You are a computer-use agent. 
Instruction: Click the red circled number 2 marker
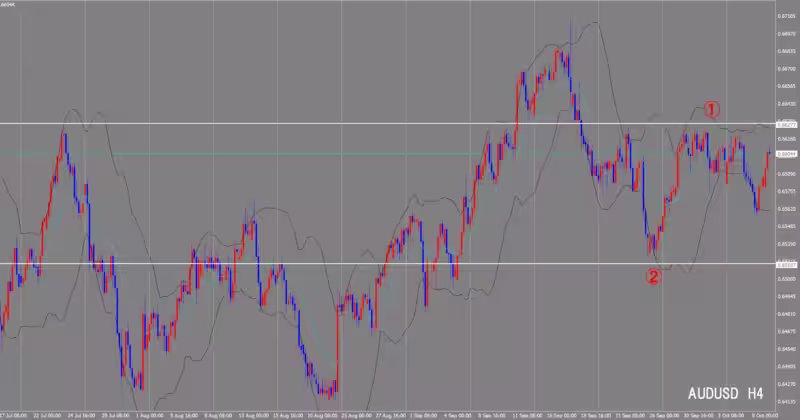(x=652, y=277)
